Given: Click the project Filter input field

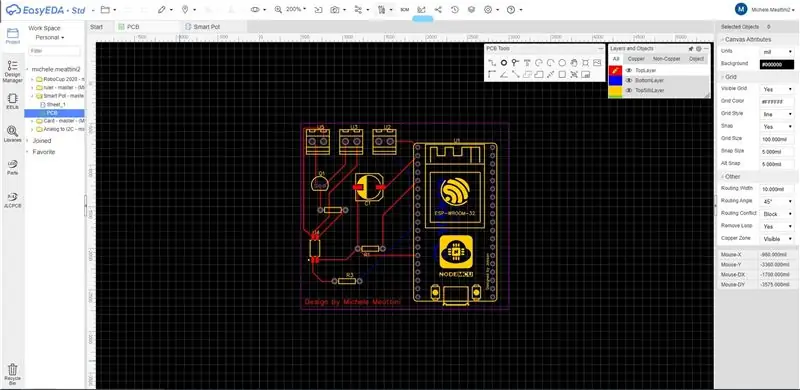Looking at the screenshot, I should 54,51.
